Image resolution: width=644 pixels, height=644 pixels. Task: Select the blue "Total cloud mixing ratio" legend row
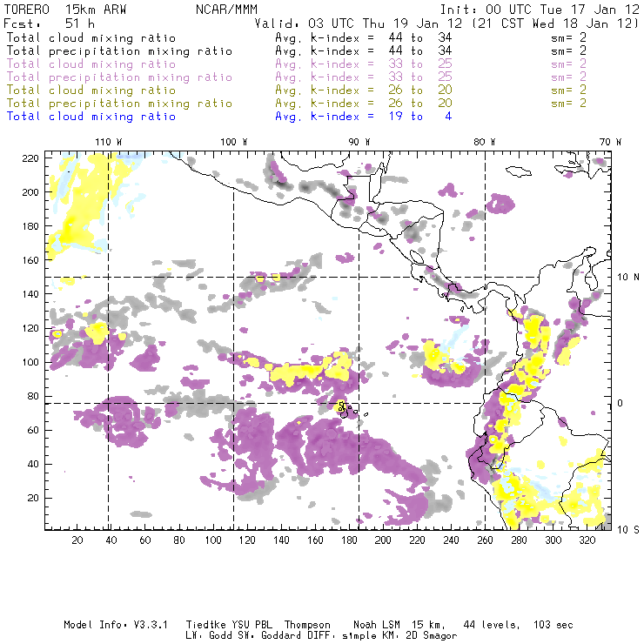pos(91,117)
